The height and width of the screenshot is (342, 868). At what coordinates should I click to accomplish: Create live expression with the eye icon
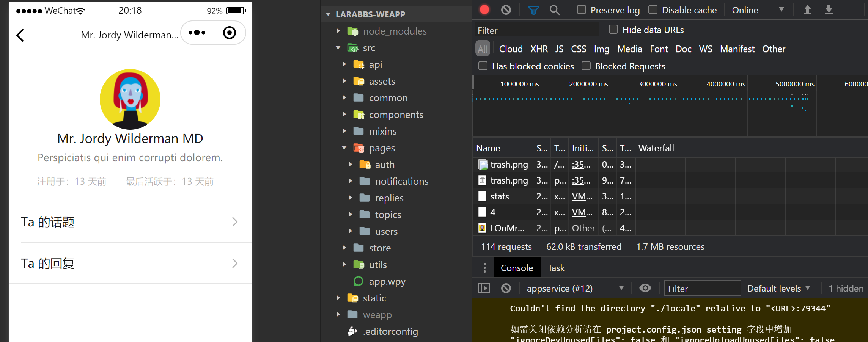coord(645,288)
